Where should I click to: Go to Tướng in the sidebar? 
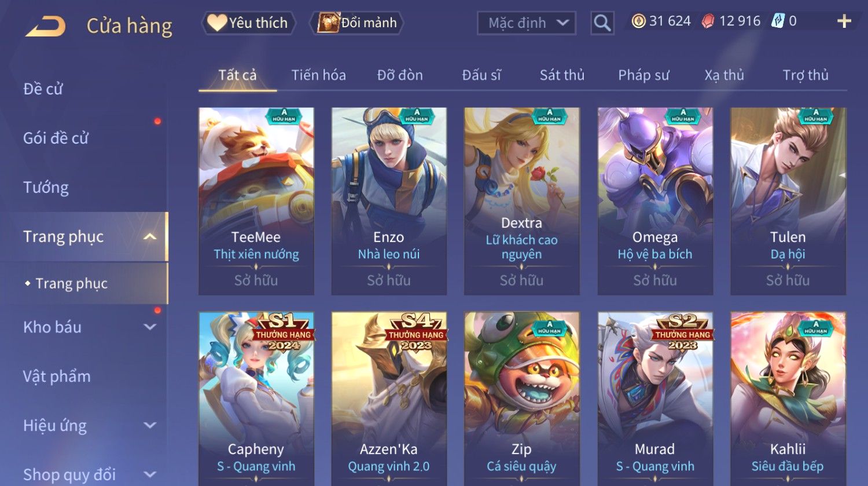tap(46, 187)
